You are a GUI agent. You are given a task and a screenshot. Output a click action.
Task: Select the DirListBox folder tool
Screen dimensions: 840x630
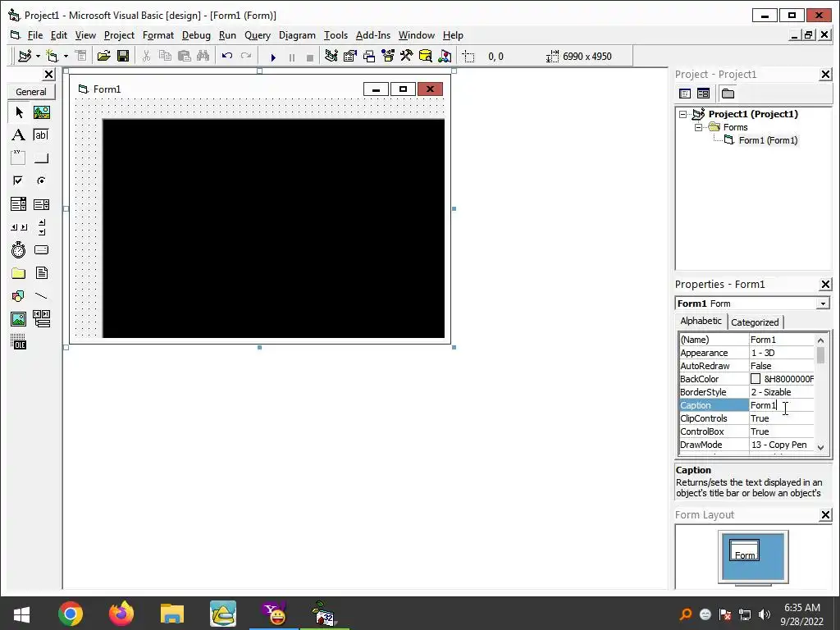(x=18, y=273)
